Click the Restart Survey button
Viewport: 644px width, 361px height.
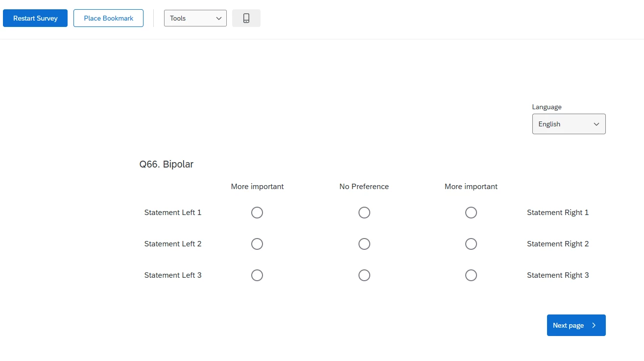35,18
